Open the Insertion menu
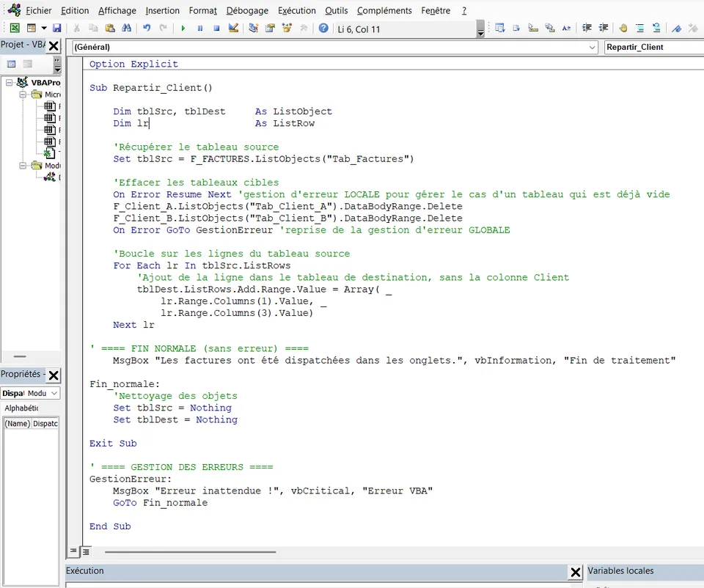704x588 pixels. pos(163,10)
